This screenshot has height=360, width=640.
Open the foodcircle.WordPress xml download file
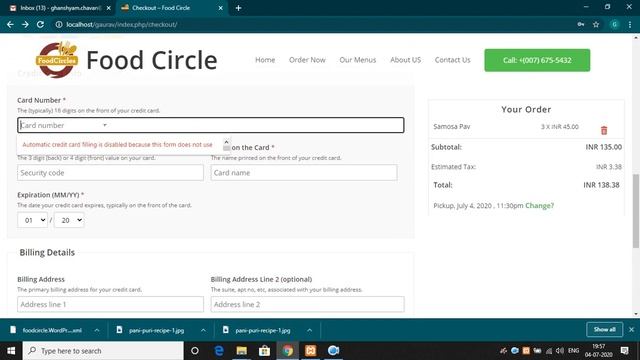pos(52,330)
